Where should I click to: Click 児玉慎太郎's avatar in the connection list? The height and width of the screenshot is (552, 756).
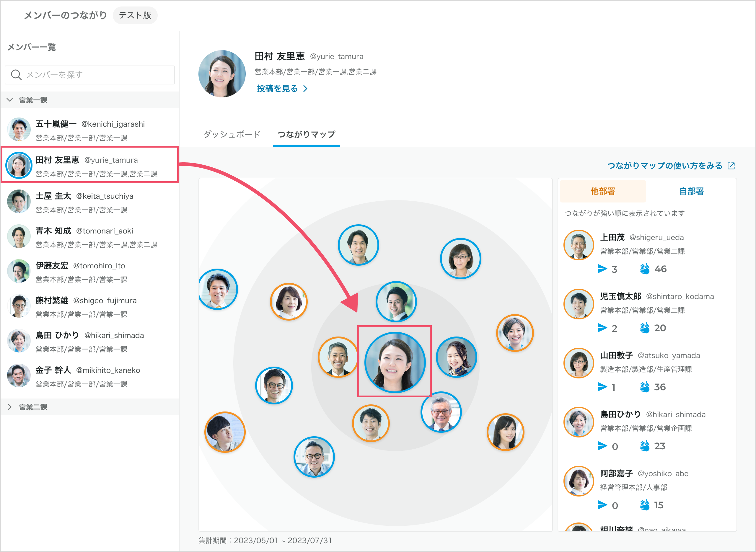click(579, 304)
